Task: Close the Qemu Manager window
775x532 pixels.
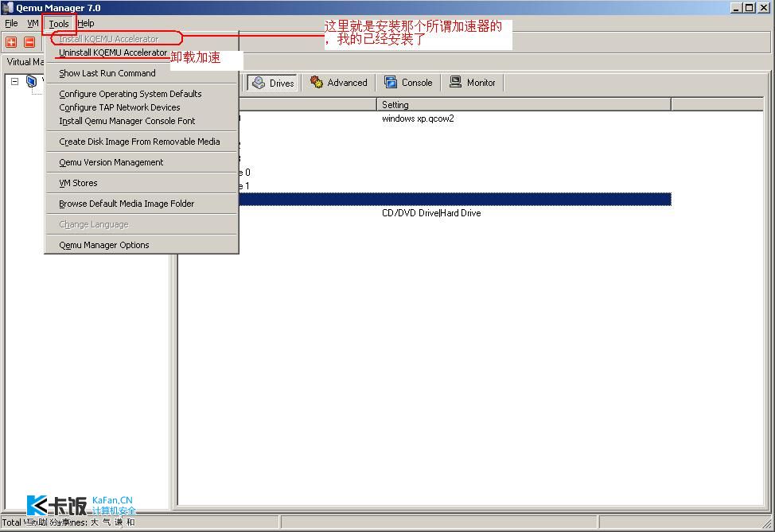Action: (763, 7)
